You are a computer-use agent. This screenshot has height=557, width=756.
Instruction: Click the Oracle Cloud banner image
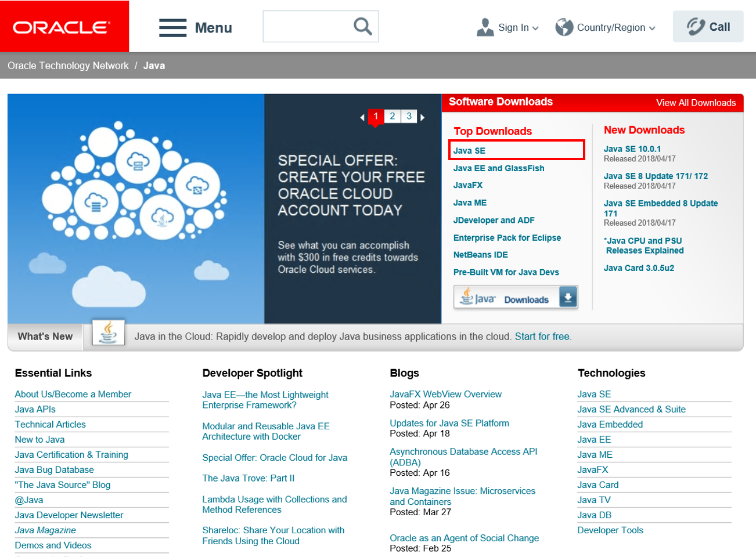[136, 209]
